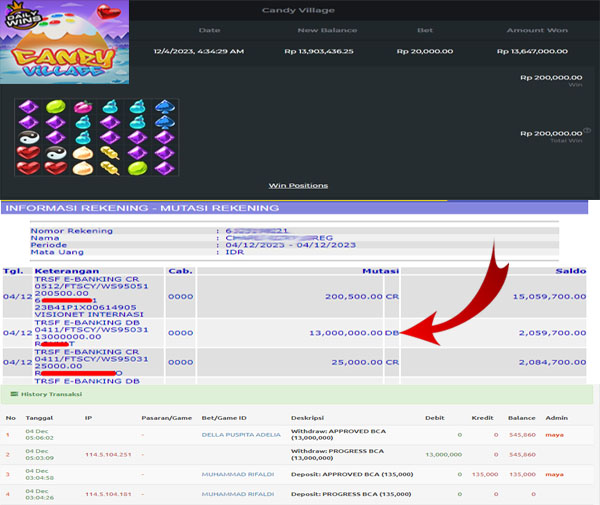The image size is (600, 505).
Task: Select the debit amount 13,000,000
Action: point(443,454)
